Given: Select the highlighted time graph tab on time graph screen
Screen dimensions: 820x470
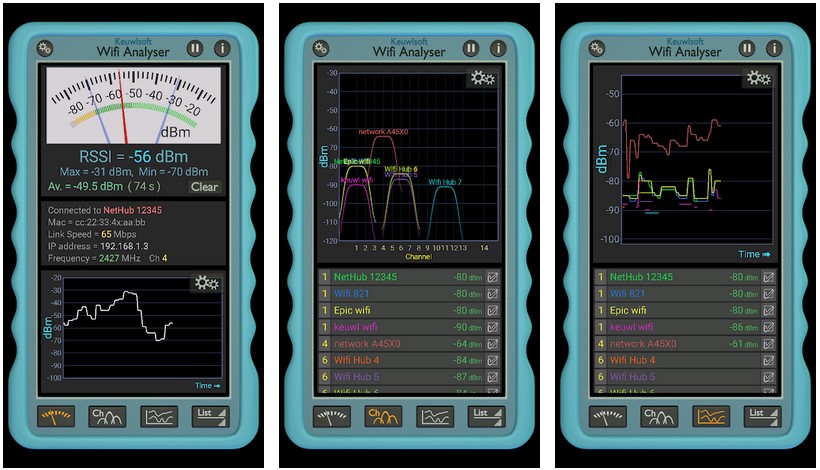Looking at the screenshot, I should coord(711,417).
